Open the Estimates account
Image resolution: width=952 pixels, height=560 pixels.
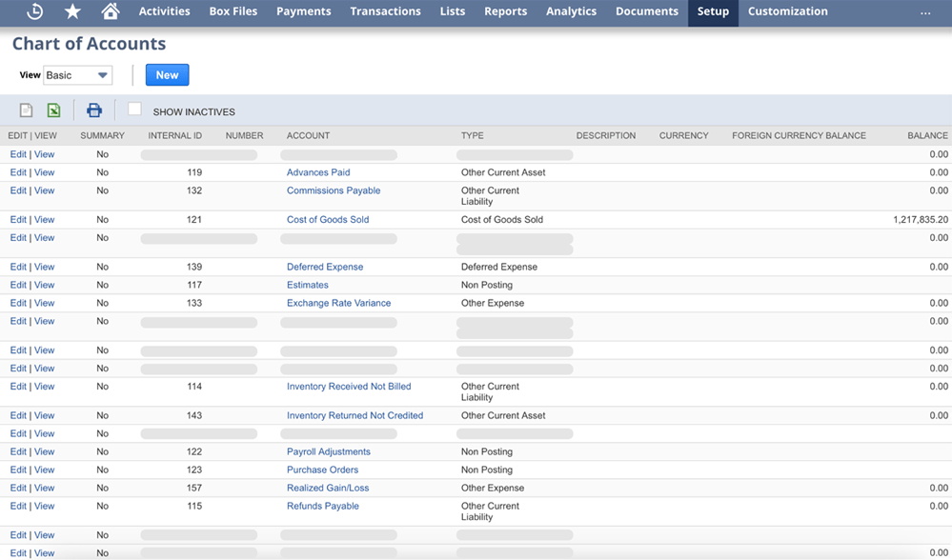point(308,285)
